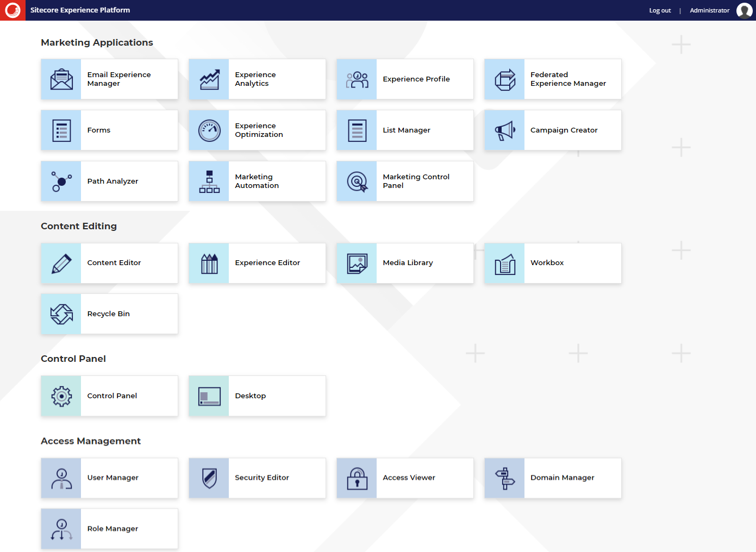Click the Administrator user name

[709, 10]
